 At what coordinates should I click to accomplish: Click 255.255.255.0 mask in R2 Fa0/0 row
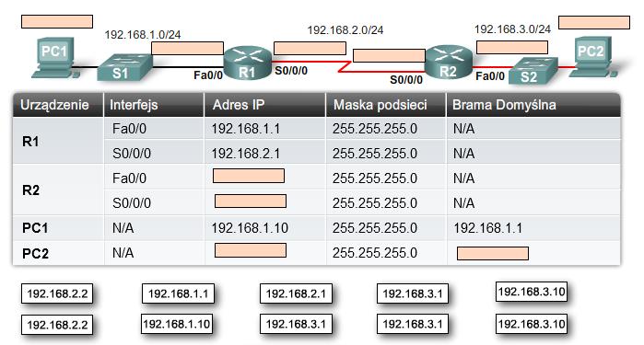375,178
